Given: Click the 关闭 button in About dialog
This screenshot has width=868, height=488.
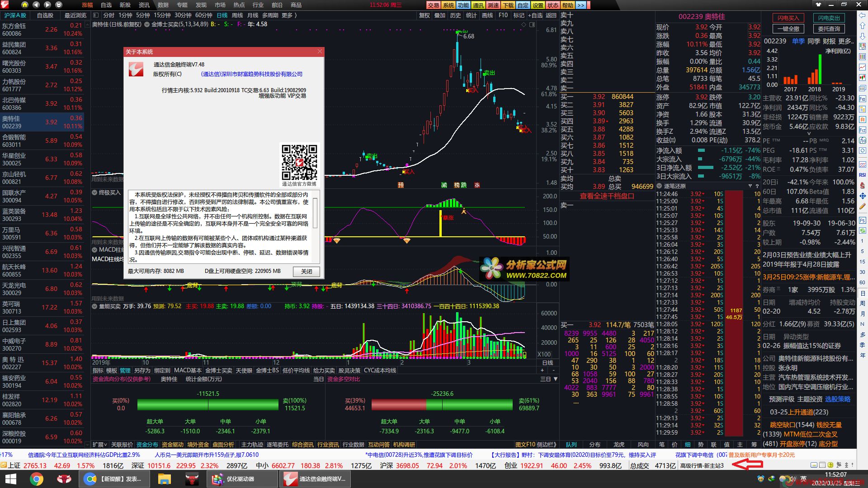Looking at the screenshot, I should [307, 272].
